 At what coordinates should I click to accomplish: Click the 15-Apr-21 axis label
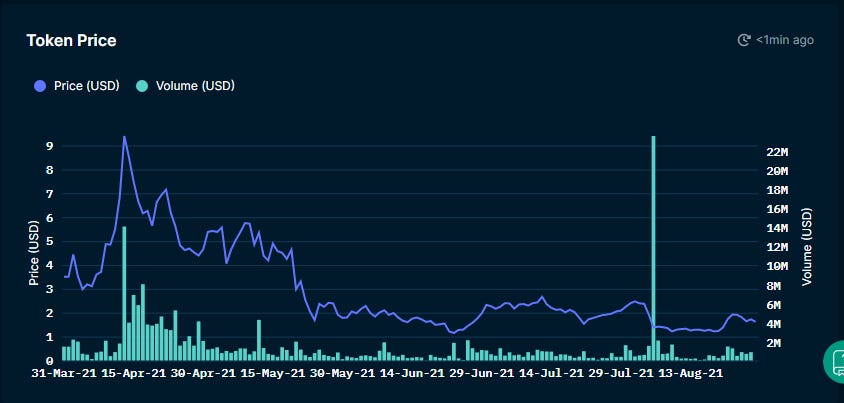coord(134,373)
